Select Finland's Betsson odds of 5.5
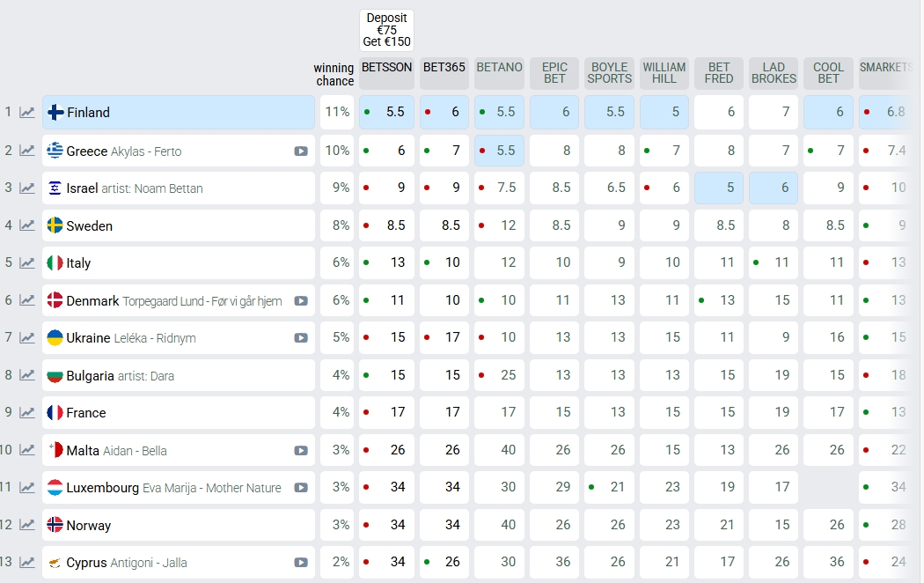This screenshot has height=583, width=924. (x=386, y=113)
